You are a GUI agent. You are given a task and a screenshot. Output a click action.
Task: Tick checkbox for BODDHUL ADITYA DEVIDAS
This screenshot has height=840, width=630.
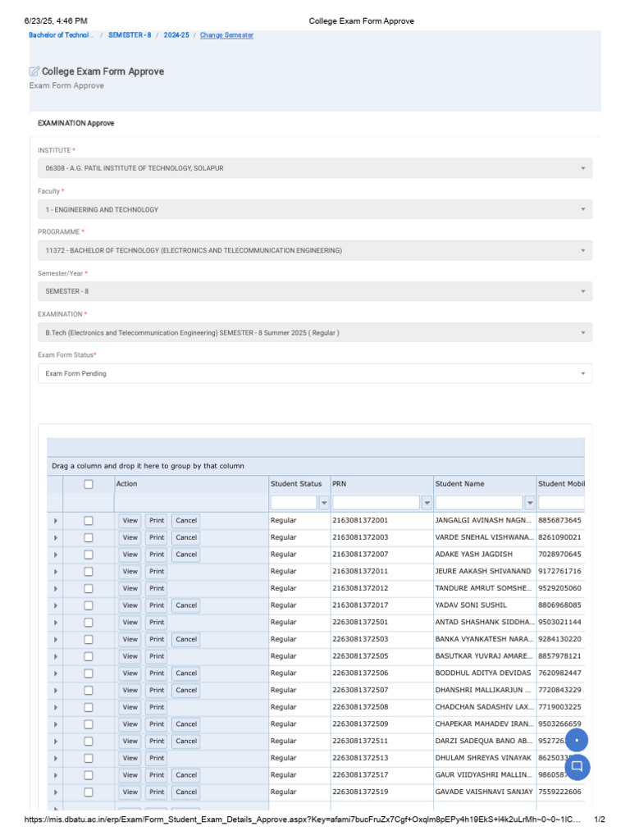[x=89, y=673]
